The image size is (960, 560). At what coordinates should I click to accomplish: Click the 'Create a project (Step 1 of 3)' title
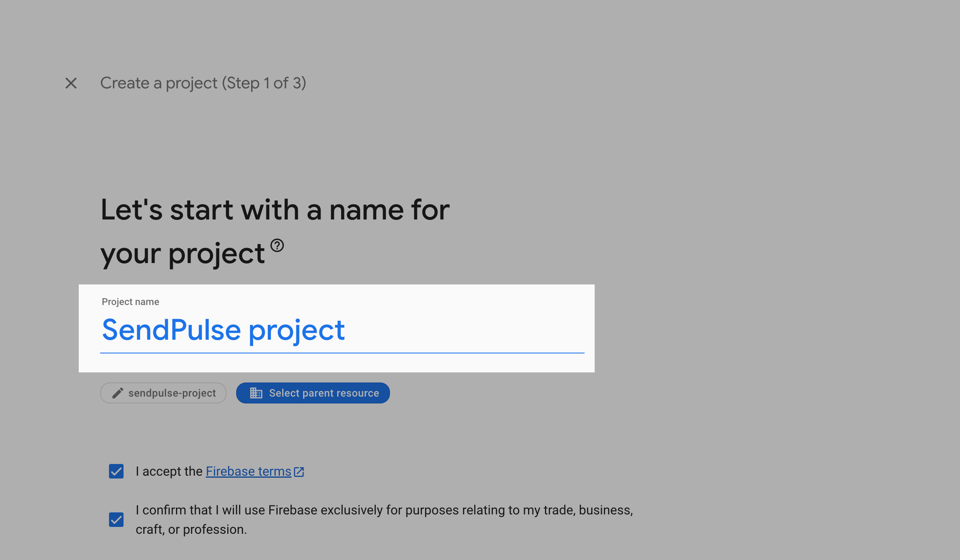coord(203,83)
